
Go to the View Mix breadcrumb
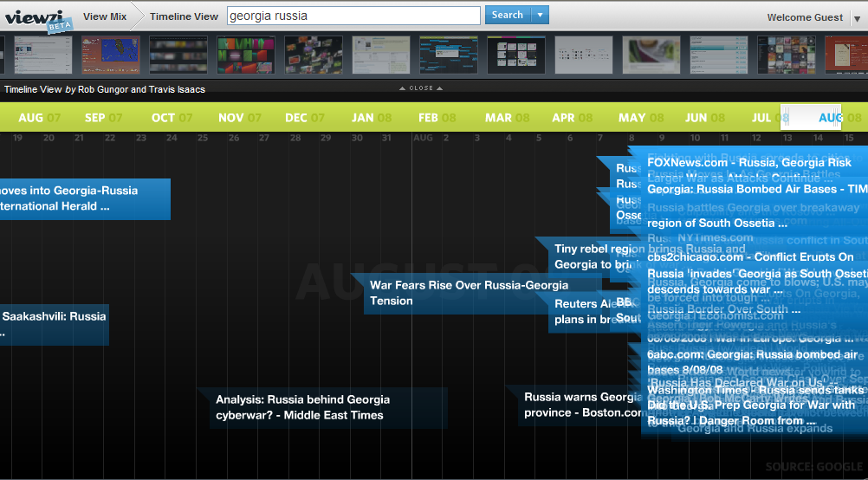[104, 16]
